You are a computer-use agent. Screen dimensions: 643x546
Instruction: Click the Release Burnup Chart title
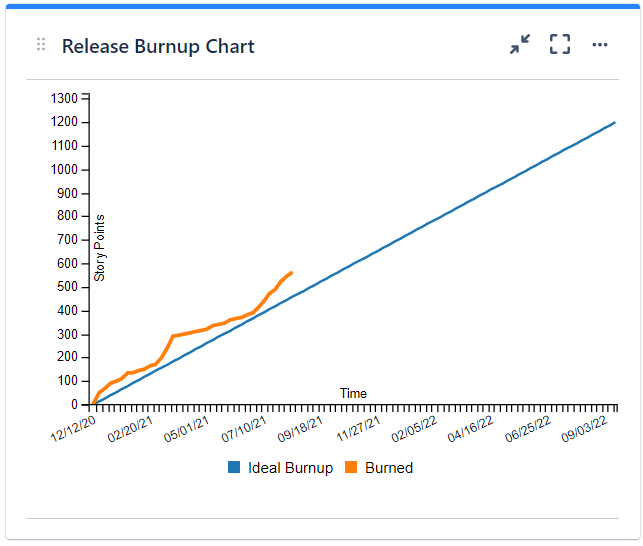(x=158, y=46)
